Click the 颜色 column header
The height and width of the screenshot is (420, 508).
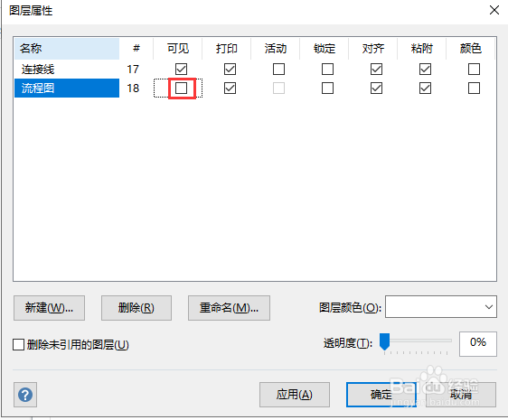pos(471,49)
